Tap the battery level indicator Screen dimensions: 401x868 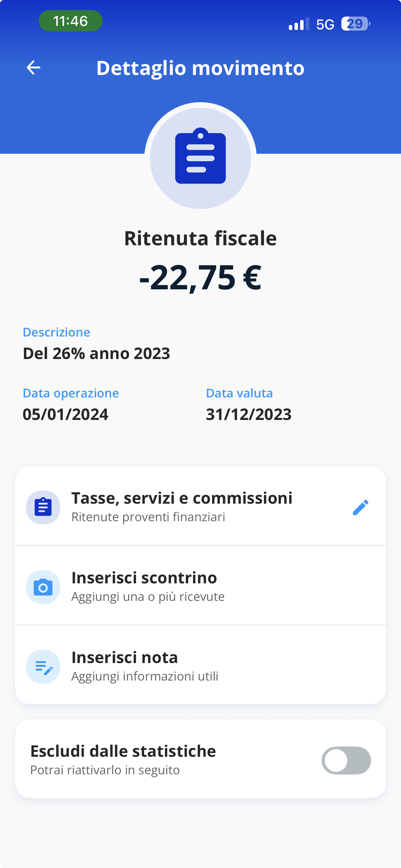[x=355, y=24]
